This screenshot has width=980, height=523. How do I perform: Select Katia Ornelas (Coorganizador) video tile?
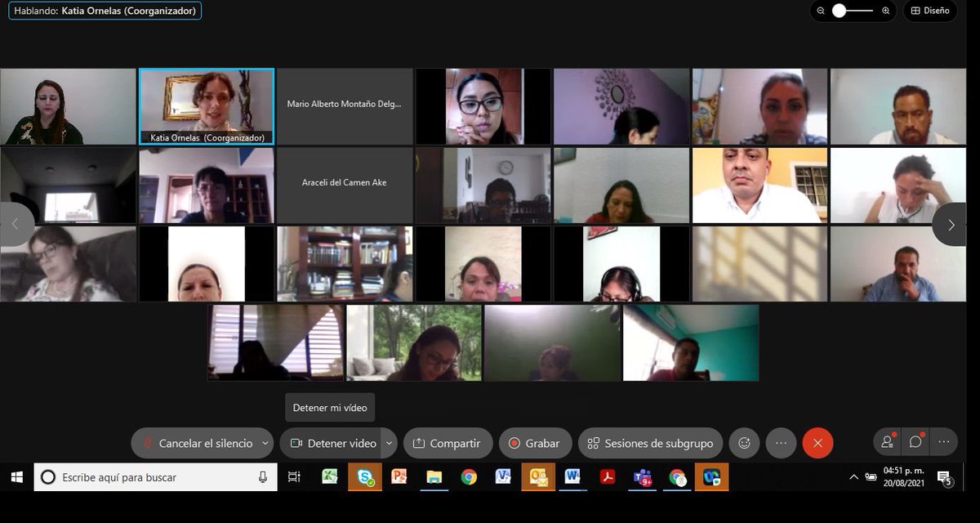206,106
